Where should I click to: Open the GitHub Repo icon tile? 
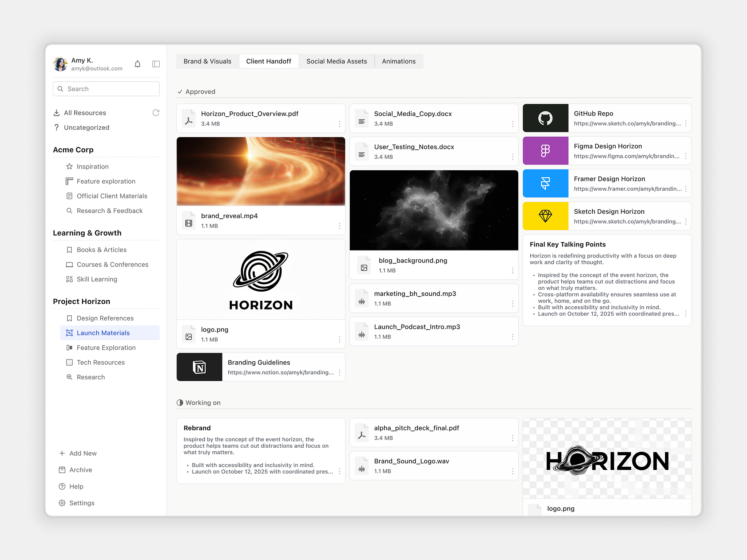point(545,118)
